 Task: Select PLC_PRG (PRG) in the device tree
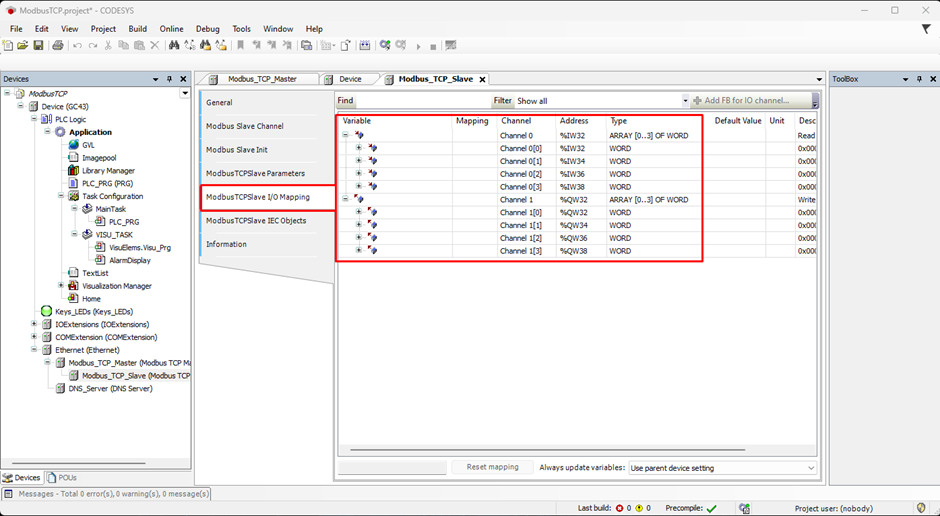[101, 183]
